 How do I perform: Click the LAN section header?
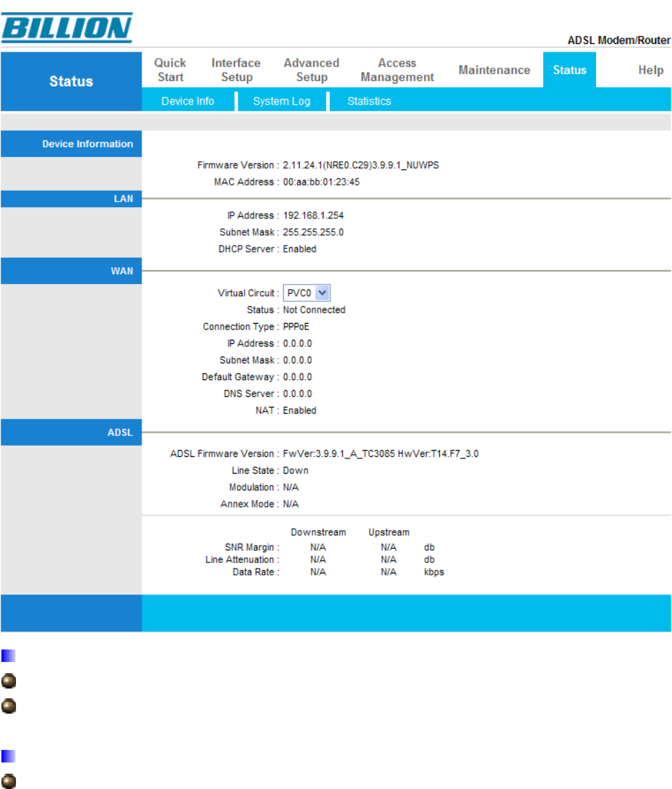pyautogui.click(x=71, y=199)
